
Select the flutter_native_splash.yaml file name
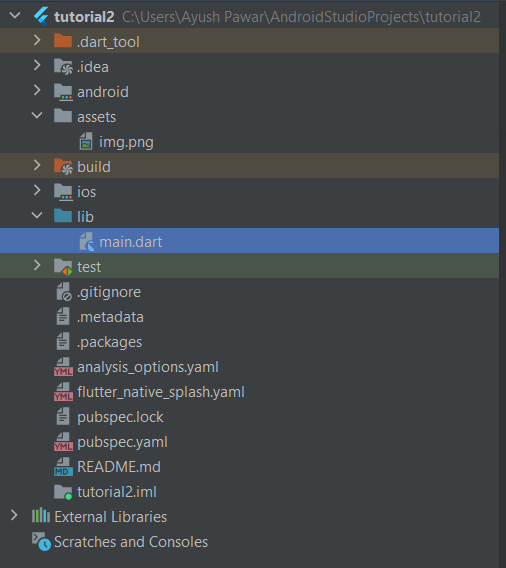tap(161, 392)
